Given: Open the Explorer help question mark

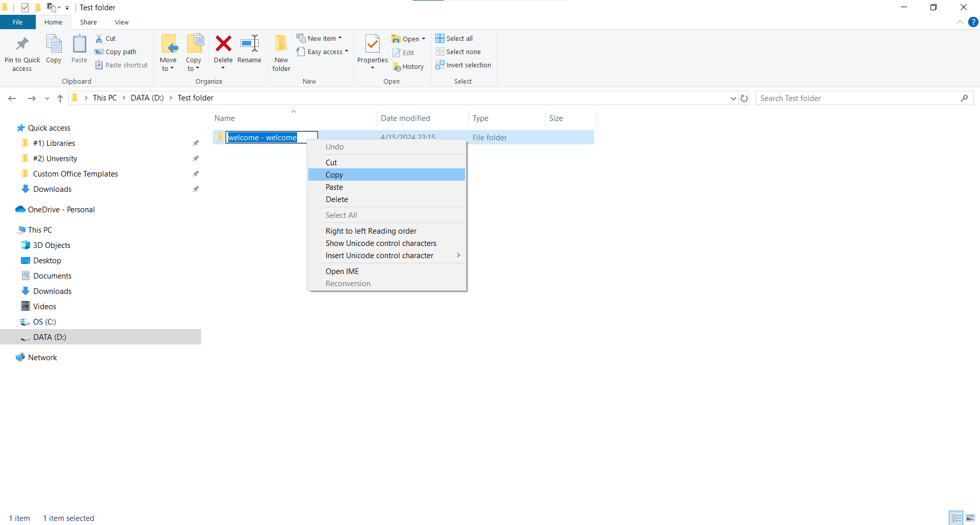Looking at the screenshot, I should pos(973,22).
